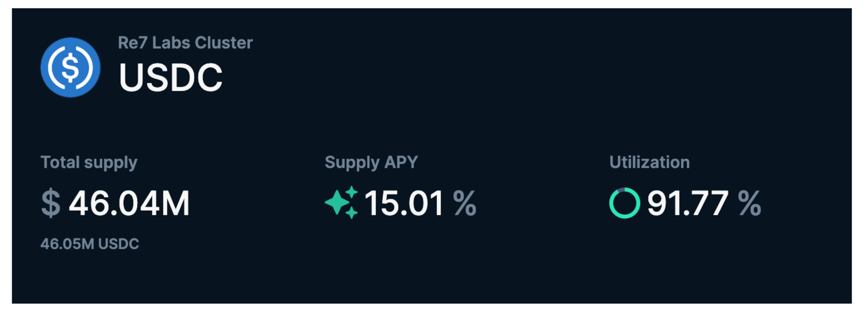Click the 'Utilization' label

coord(649,162)
